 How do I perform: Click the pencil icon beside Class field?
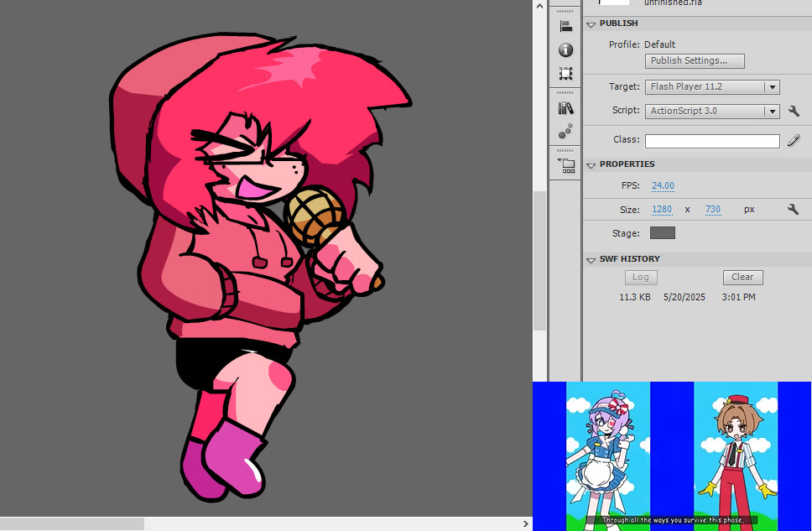point(794,140)
